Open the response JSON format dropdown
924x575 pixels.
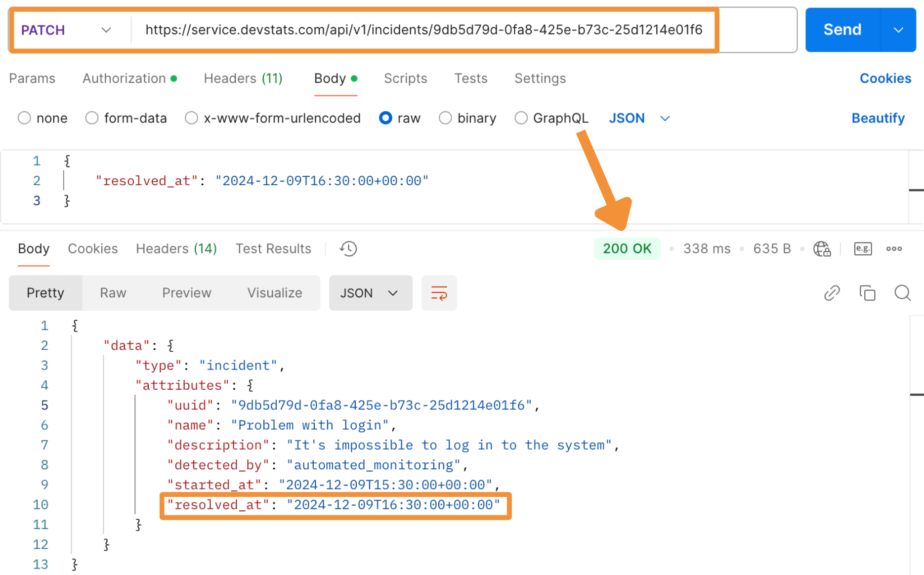click(x=371, y=293)
